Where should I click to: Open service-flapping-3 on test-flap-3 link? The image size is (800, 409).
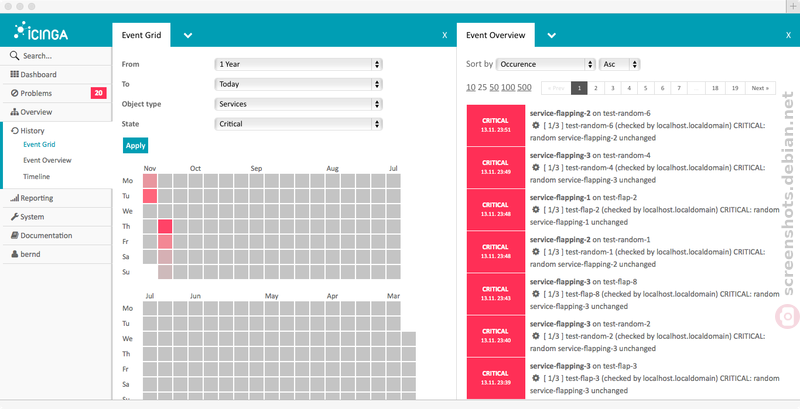click(x=583, y=366)
